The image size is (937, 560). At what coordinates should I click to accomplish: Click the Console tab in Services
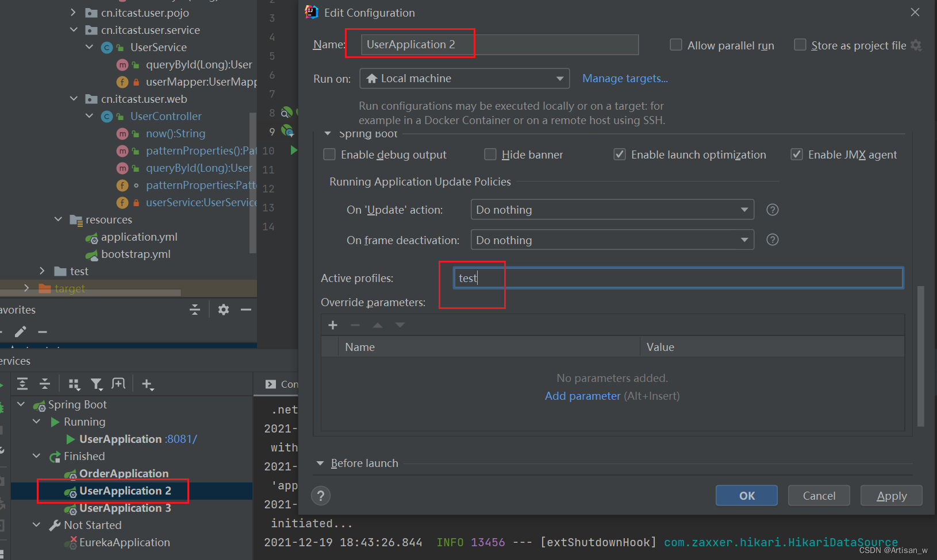(x=281, y=384)
